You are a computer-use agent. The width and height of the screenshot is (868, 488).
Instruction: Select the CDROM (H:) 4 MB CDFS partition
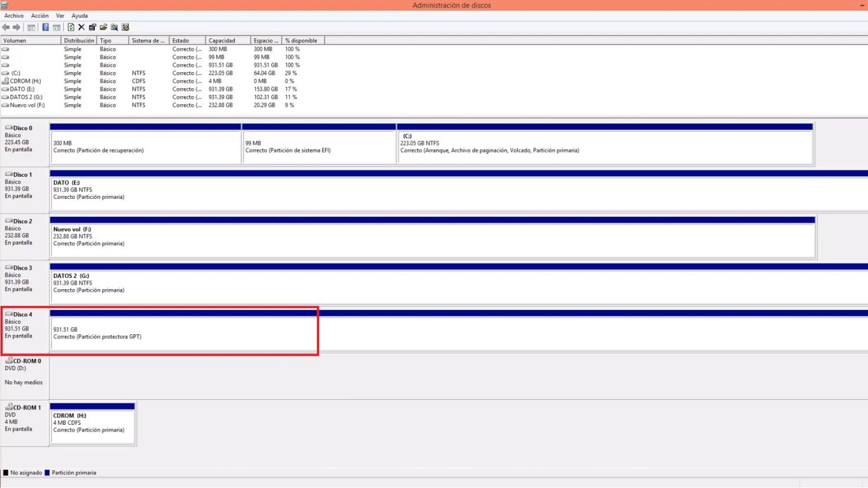93,424
